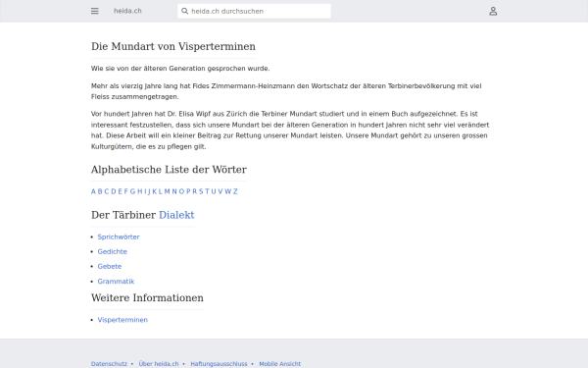Open the Haftungsausschluss footer link

[x=219, y=364]
